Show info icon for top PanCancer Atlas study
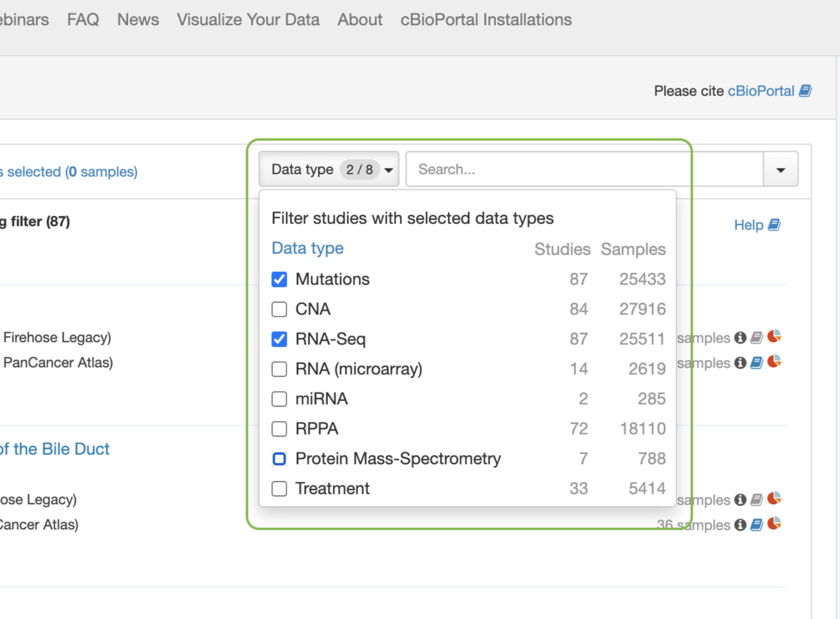This screenshot has width=840, height=619. (x=740, y=363)
